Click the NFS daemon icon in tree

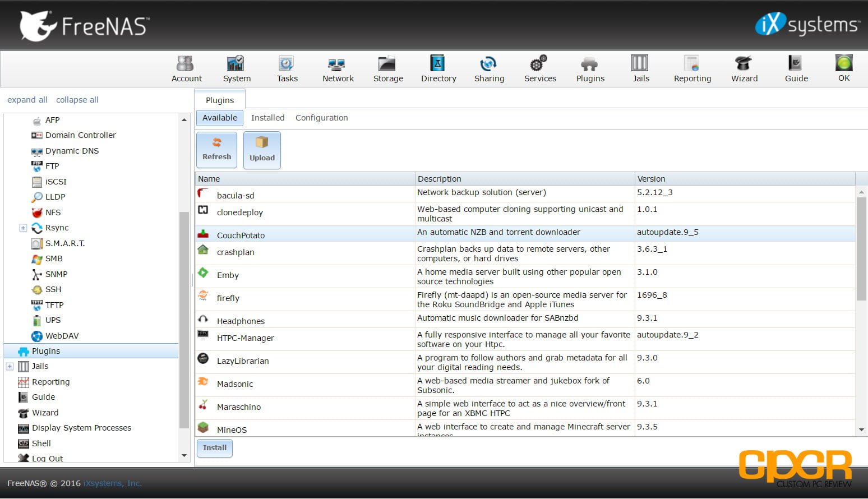pos(37,212)
